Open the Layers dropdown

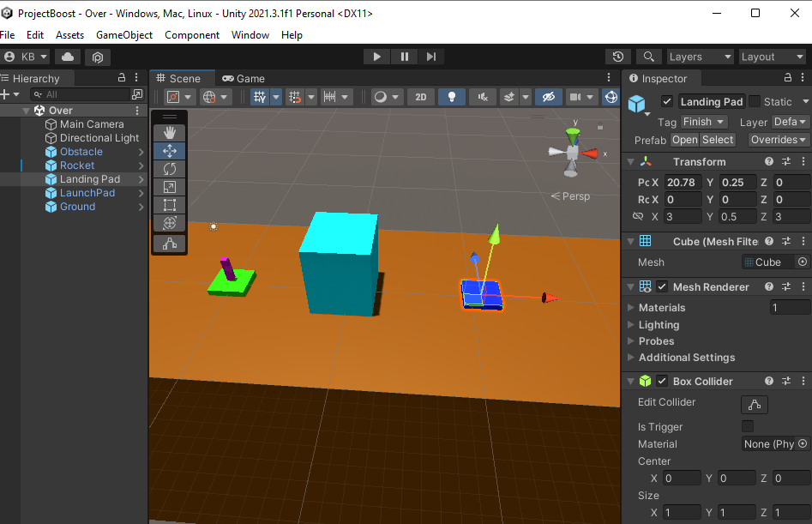click(700, 56)
